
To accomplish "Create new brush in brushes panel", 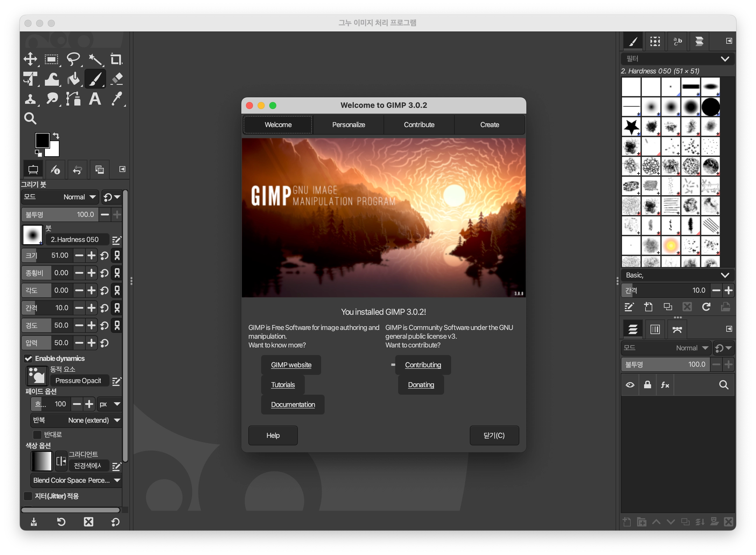I will pos(648,307).
